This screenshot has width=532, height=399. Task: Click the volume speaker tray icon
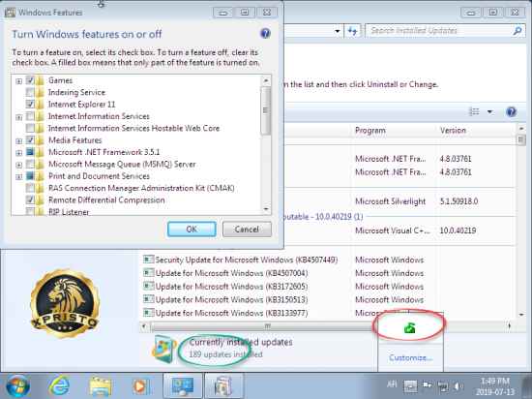[458, 386]
